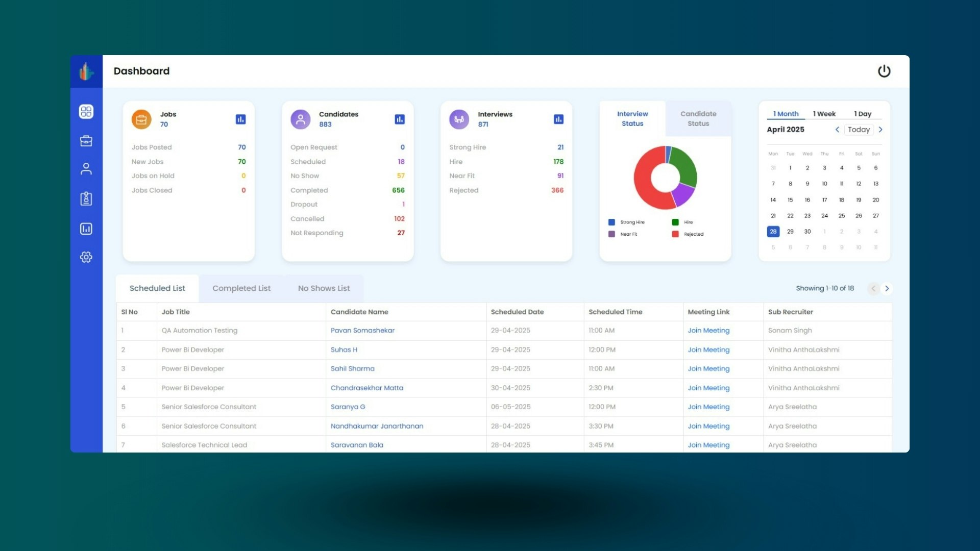This screenshot has height=551, width=980.
Task: Click the chart icon on the Jobs card
Action: [240, 119]
